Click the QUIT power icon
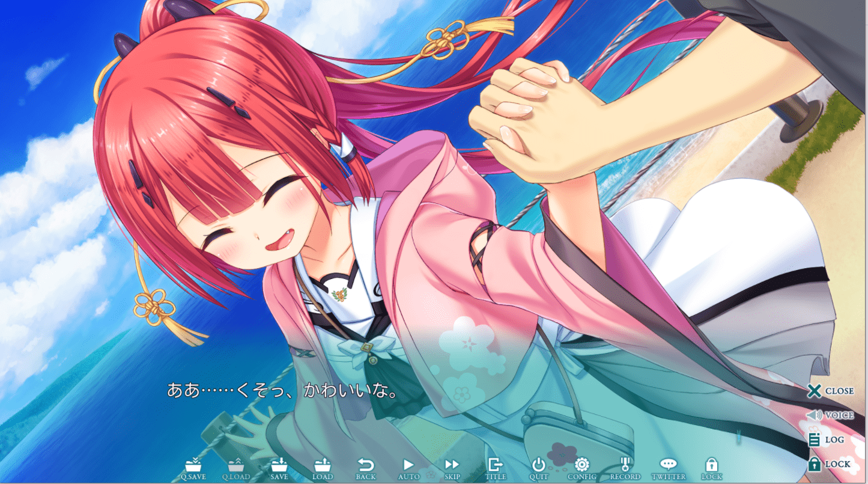Image resolution: width=868 pixels, height=484 pixels. coord(538,468)
